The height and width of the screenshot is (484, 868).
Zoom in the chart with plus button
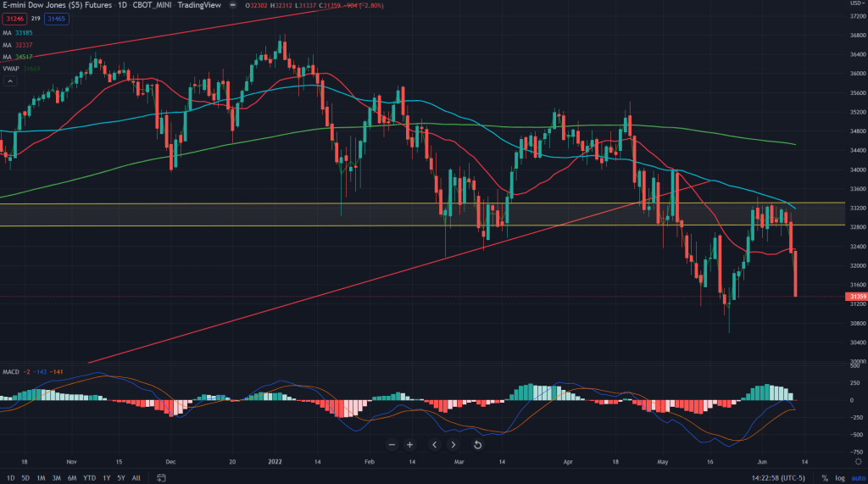(x=409, y=444)
